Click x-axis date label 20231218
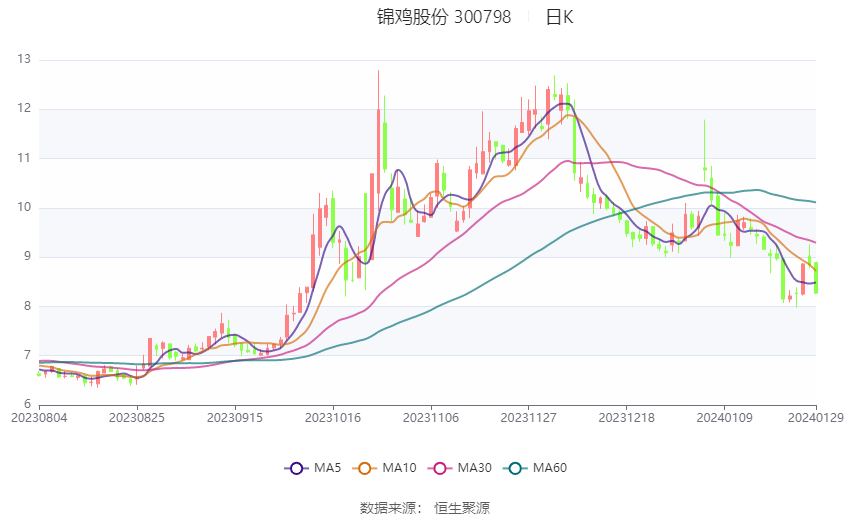 (626, 418)
